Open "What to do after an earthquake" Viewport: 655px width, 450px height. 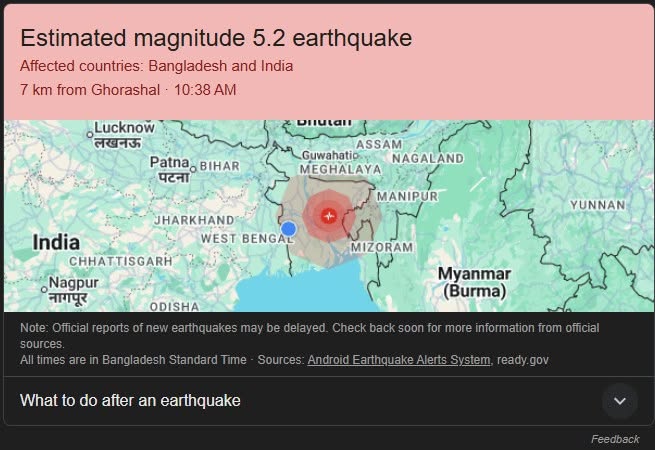[130, 401]
